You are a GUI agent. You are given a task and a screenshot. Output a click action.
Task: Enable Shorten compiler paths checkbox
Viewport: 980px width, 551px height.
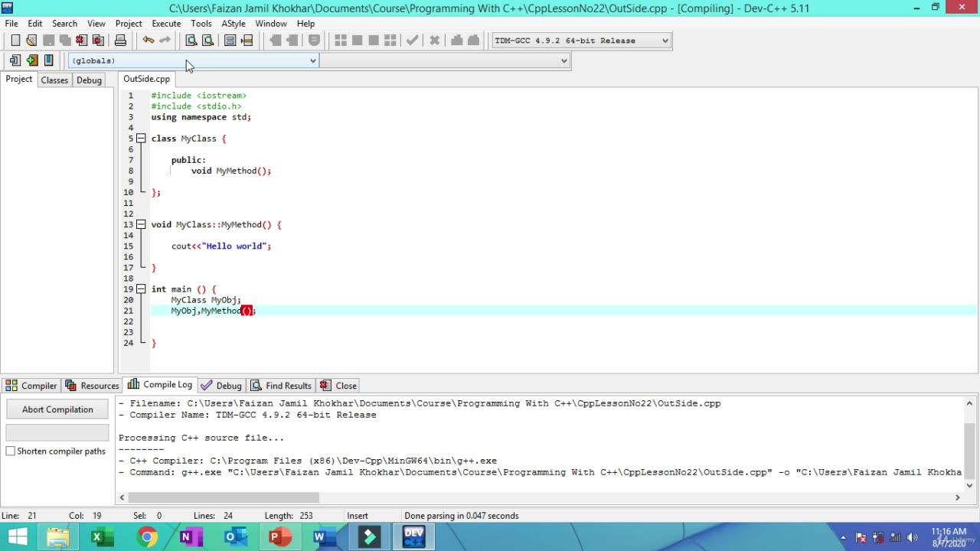tap(11, 452)
